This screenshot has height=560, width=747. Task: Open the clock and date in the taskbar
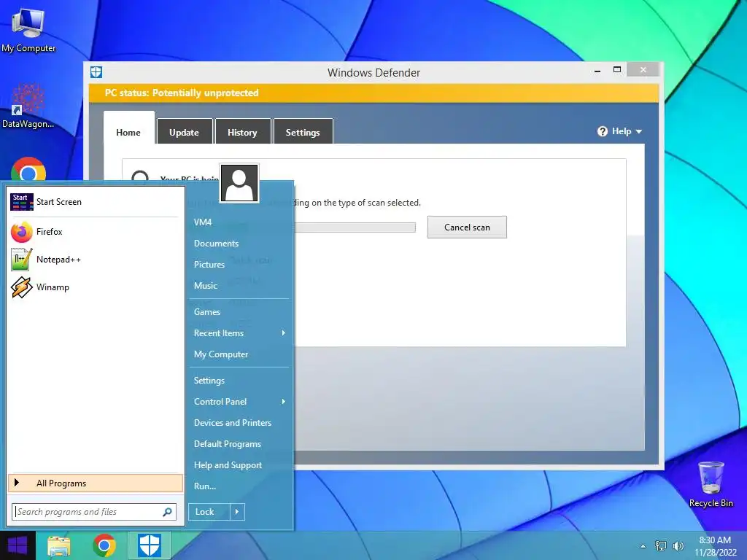(x=715, y=546)
